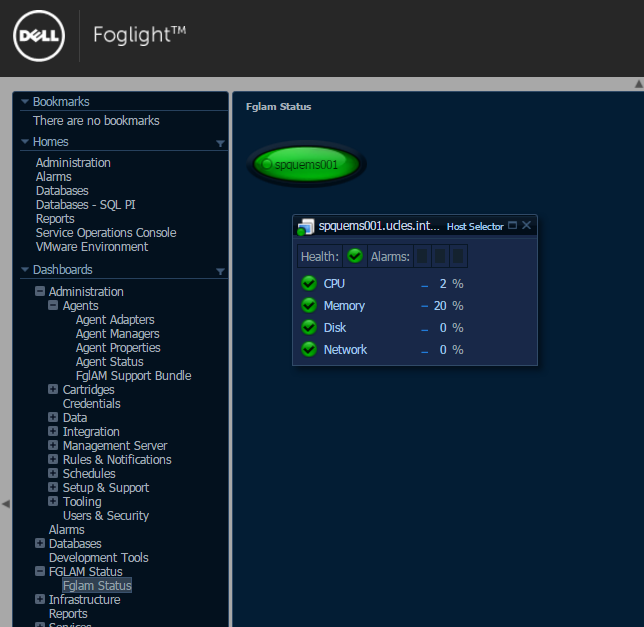This screenshot has width=644, height=627.
Task: Click the Memory metric label
Action: tap(344, 305)
